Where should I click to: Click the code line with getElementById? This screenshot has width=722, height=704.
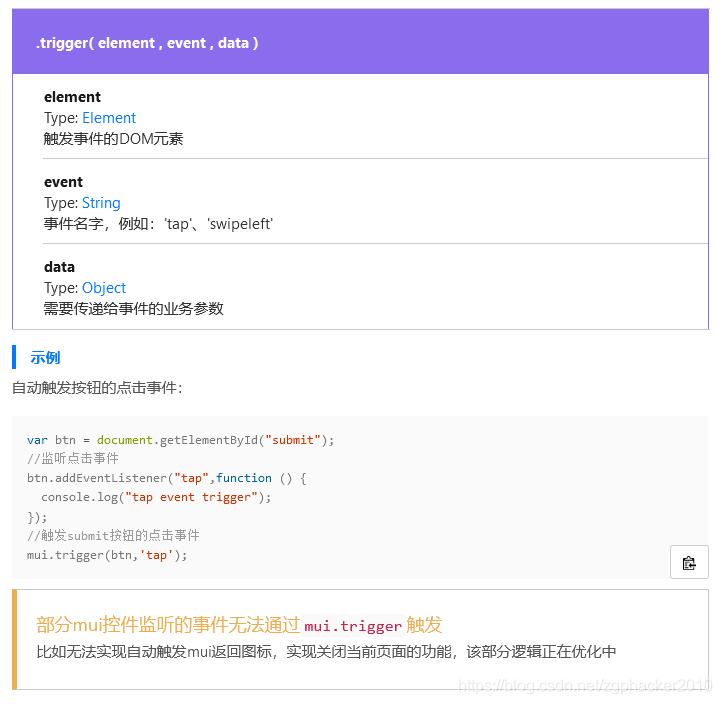coord(180,440)
